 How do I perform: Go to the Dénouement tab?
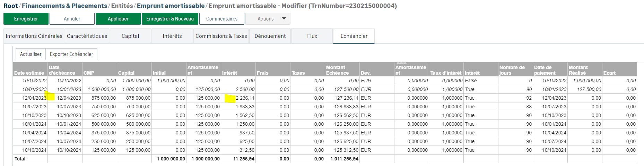(270, 36)
